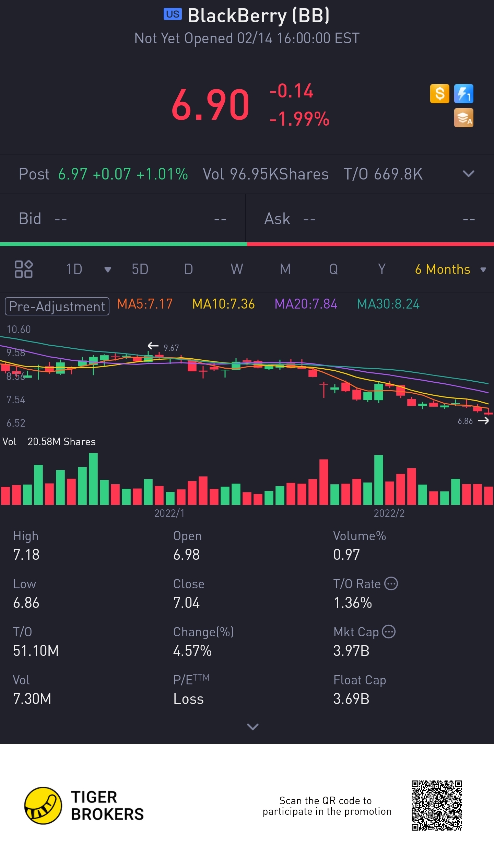Tap the orange stacked layers icon
The image size is (494, 868).
pyautogui.click(x=463, y=118)
